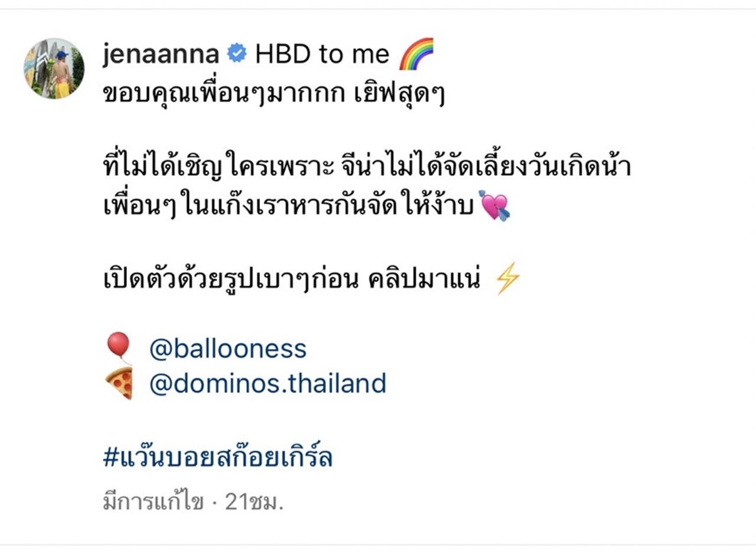Open the jenaanna profile picture
Image resolution: width=756 pixels, height=558 pixels.
pos(54,68)
